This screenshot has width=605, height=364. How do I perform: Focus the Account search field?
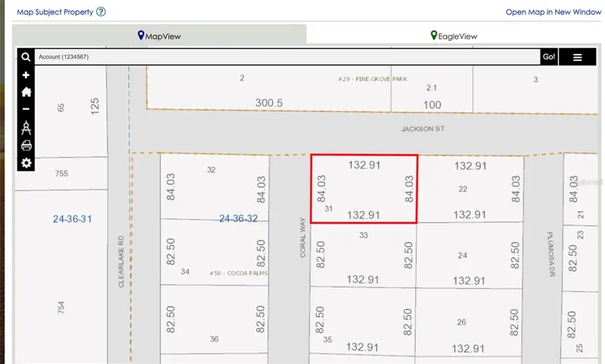click(287, 57)
